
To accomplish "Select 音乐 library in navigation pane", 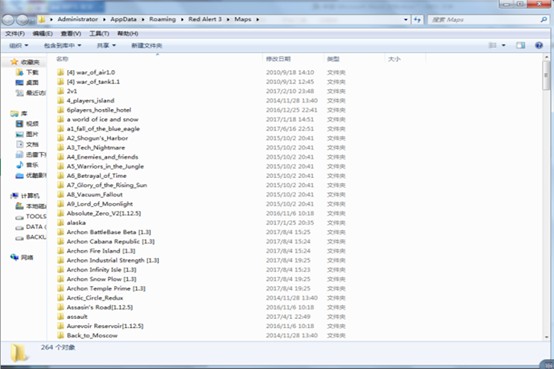I will pyautogui.click(x=27, y=165).
